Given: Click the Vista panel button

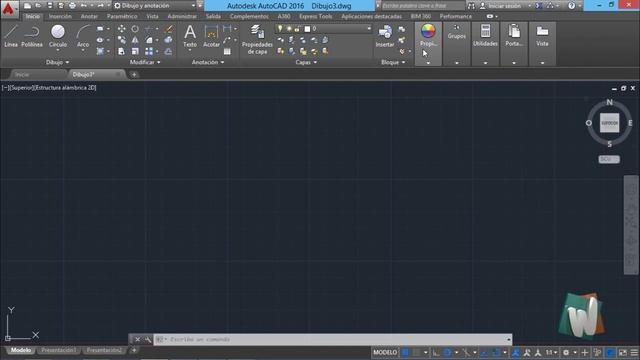Looking at the screenshot, I should (x=542, y=43).
